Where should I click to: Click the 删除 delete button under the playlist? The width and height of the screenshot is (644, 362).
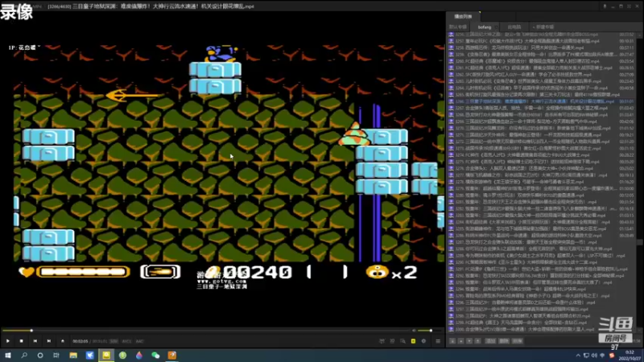pyautogui.click(x=504, y=341)
